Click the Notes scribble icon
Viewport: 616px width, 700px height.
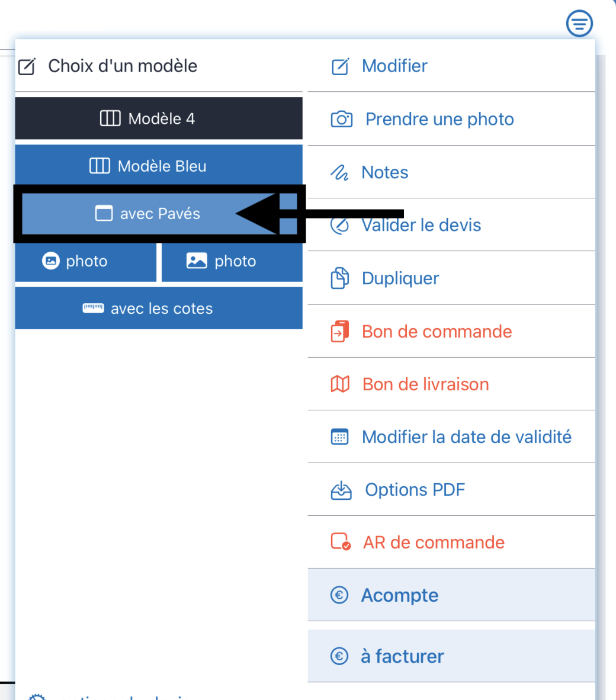339,172
